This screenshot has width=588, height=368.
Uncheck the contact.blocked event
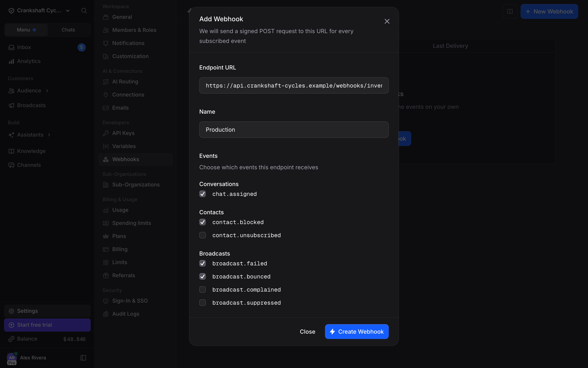point(202,222)
